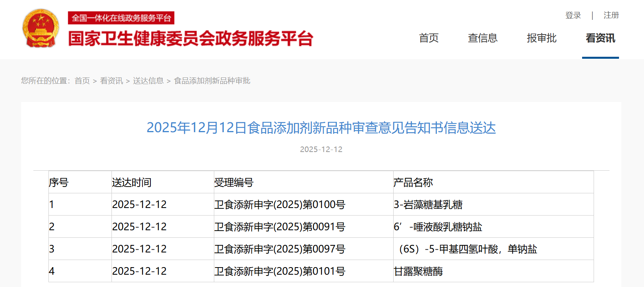The width and height of the screenshot is (644, 287).
Task: Go to 首页 in the main navigation
Action: [x=429, y=38]
